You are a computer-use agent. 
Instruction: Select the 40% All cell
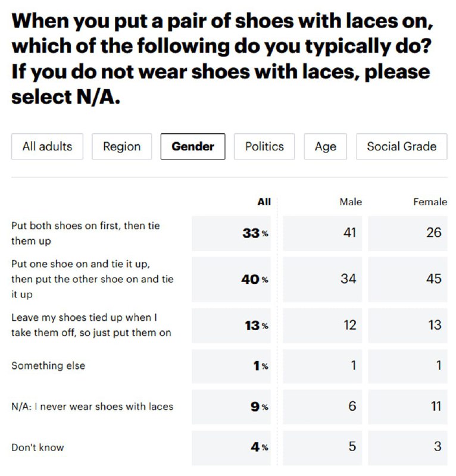(231, 279)
